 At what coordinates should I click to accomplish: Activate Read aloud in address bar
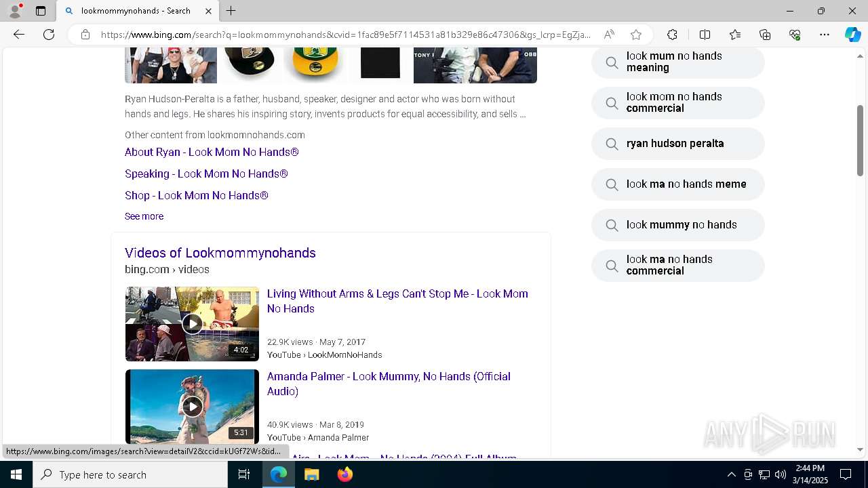(x=609, y=35)
